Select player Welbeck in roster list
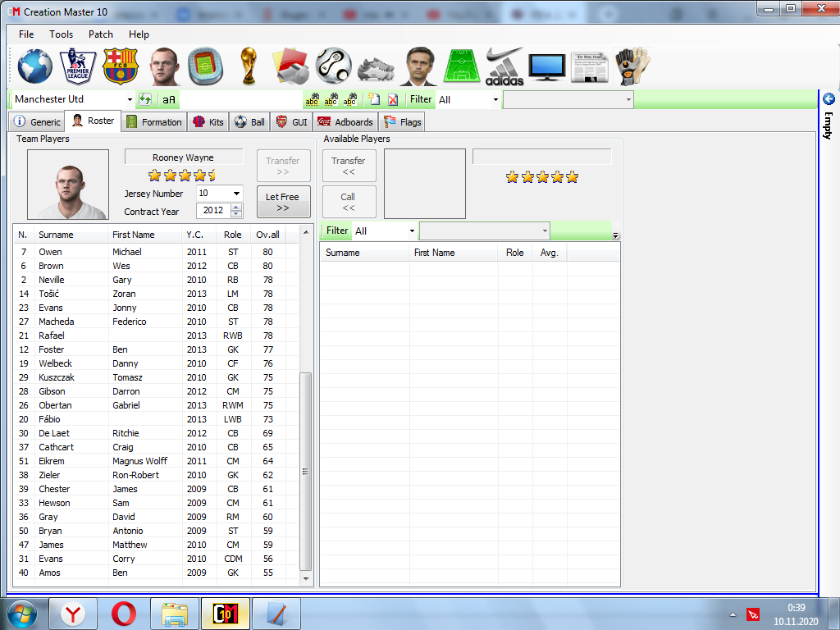This screenshot has height=630, width=840. pos(55,363)
